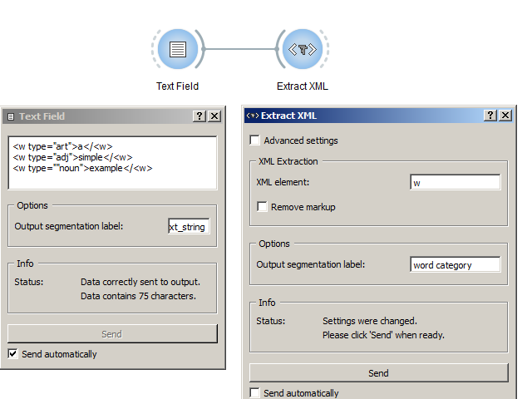Click the 'Data contains 75 characters.' status text

138,296
